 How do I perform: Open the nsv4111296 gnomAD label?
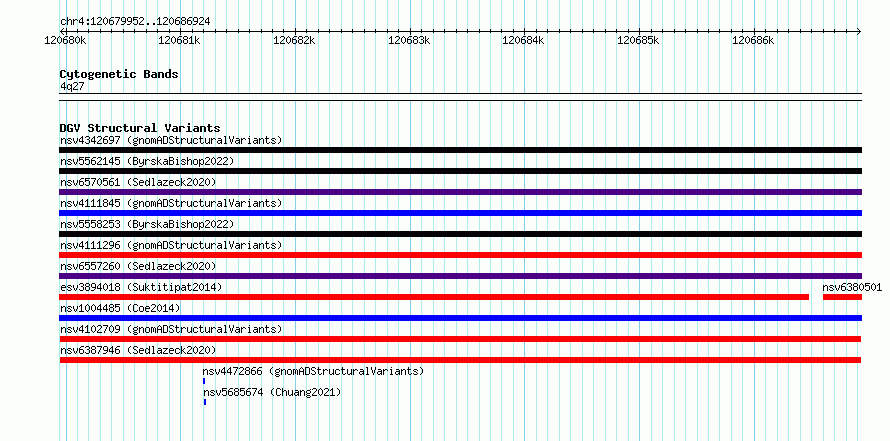click(x=171, y=245)
